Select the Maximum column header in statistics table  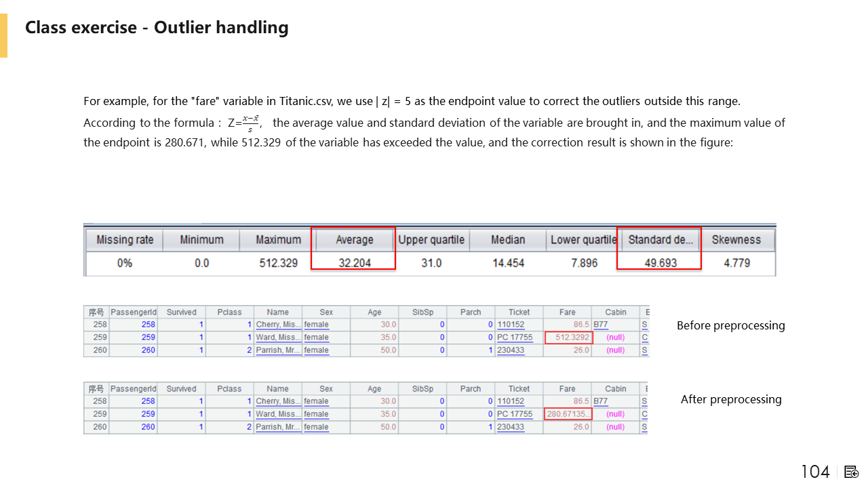[x=278, y=240]
